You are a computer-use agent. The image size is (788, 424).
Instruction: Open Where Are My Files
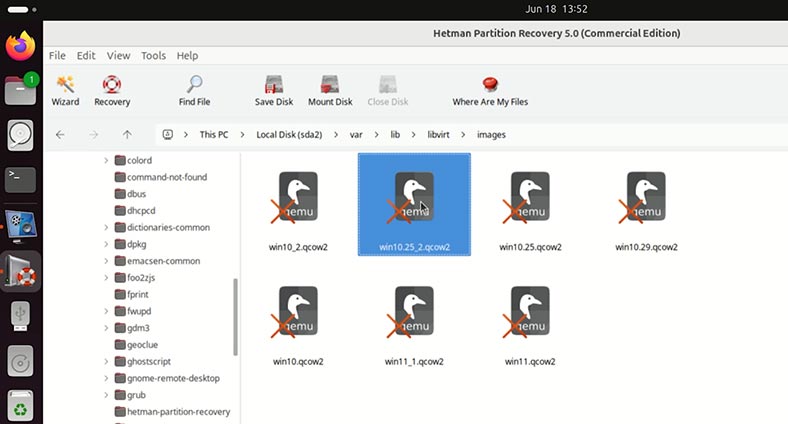click(490, 91)
